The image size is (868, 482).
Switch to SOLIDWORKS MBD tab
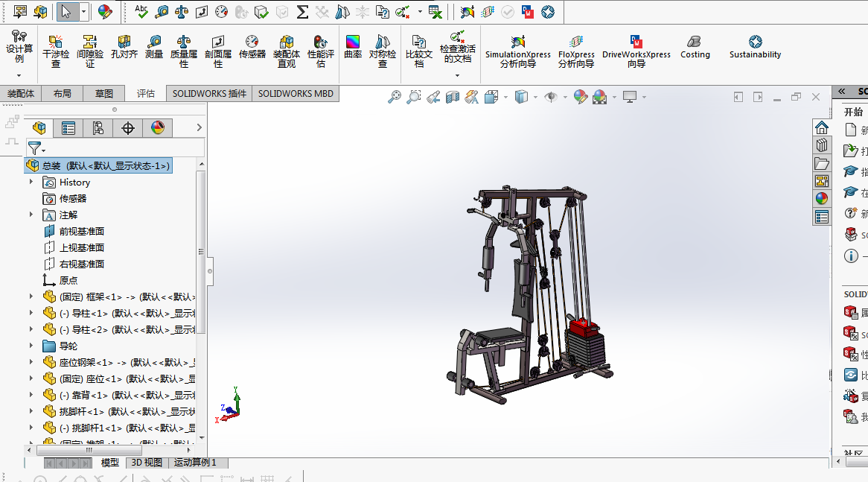coord(296,94)
